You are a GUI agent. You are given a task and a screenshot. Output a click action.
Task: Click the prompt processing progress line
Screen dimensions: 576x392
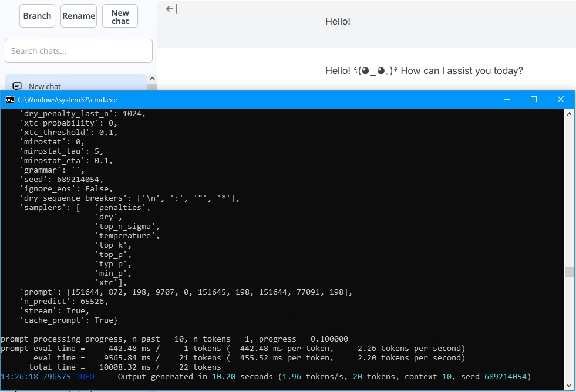pos(174,339)
